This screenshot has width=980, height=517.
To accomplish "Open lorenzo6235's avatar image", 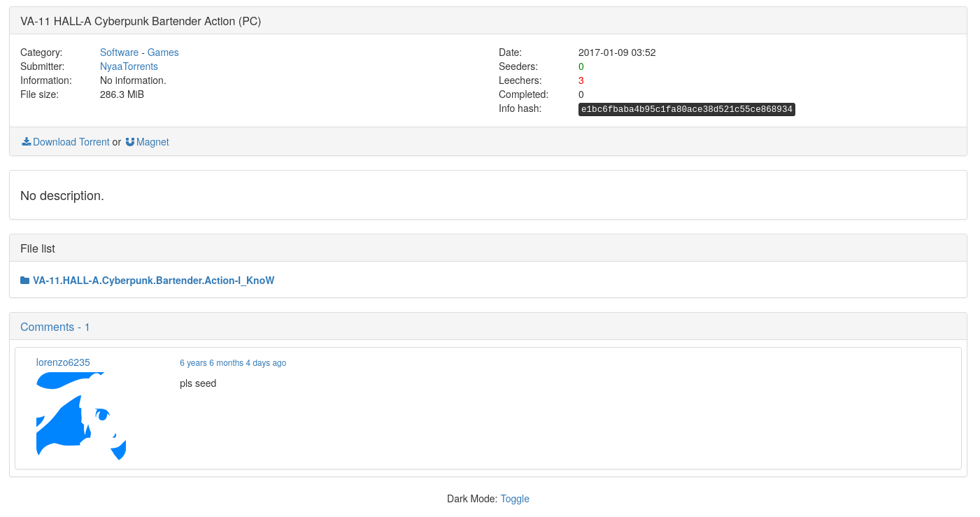I will click(x=81, y=416).
